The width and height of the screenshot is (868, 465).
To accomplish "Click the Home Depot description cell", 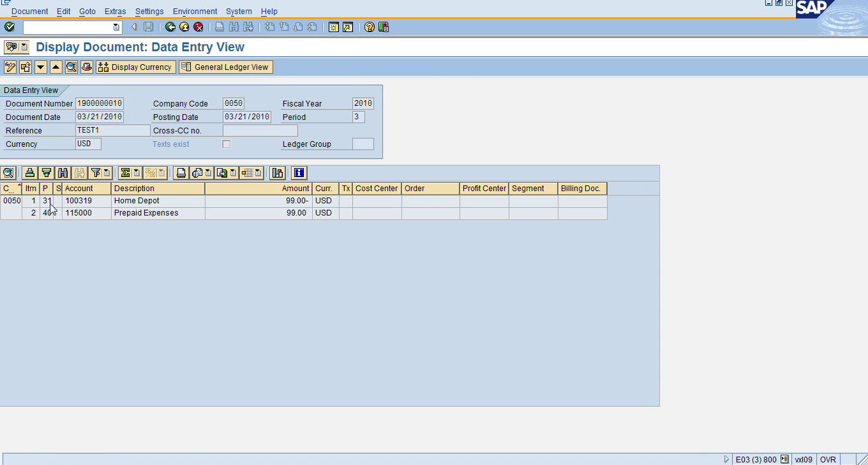I will [158, 201].
